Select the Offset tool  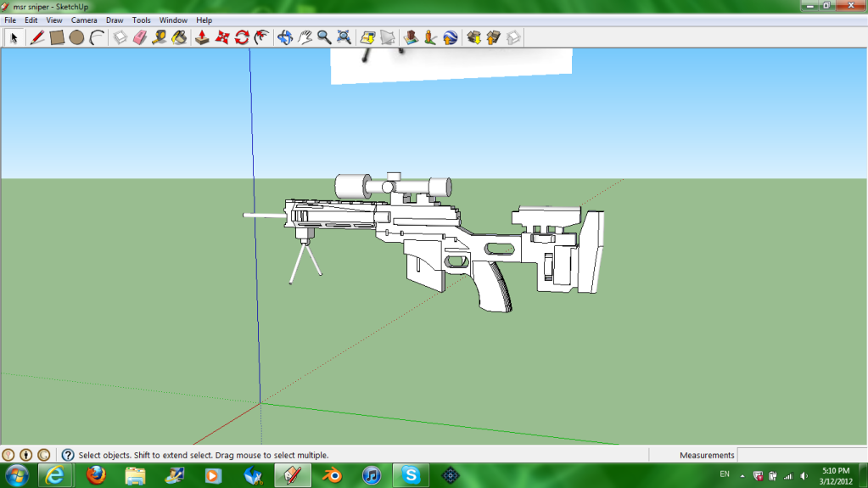point(262,37)
